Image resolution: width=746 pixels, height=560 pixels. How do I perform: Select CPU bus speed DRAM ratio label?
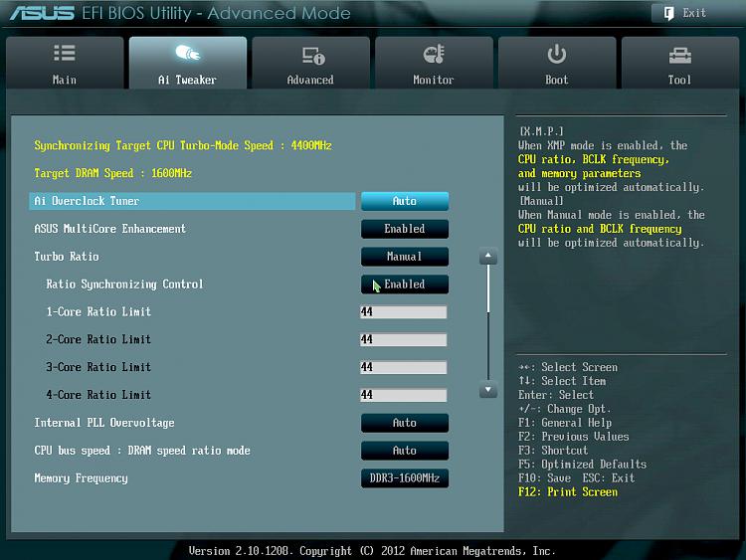click(142, 451)
